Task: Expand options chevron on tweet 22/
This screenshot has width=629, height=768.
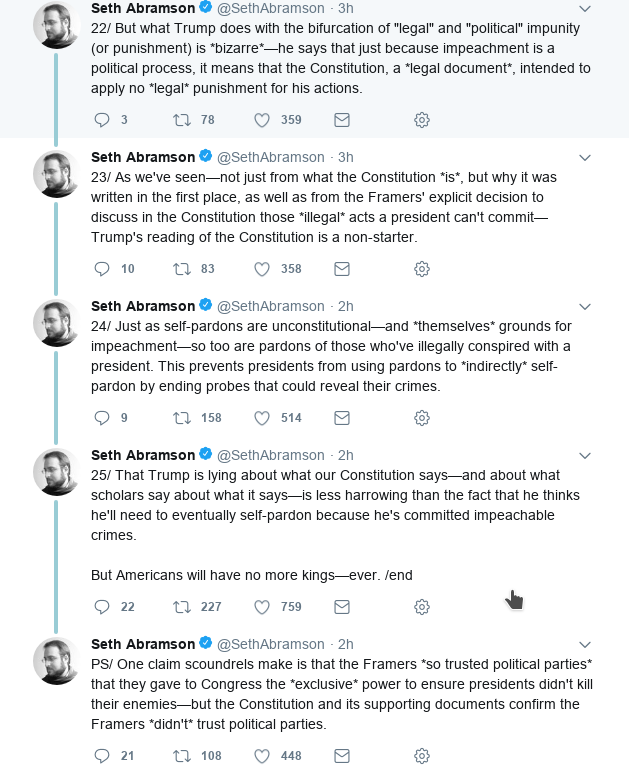Action: 586,9
